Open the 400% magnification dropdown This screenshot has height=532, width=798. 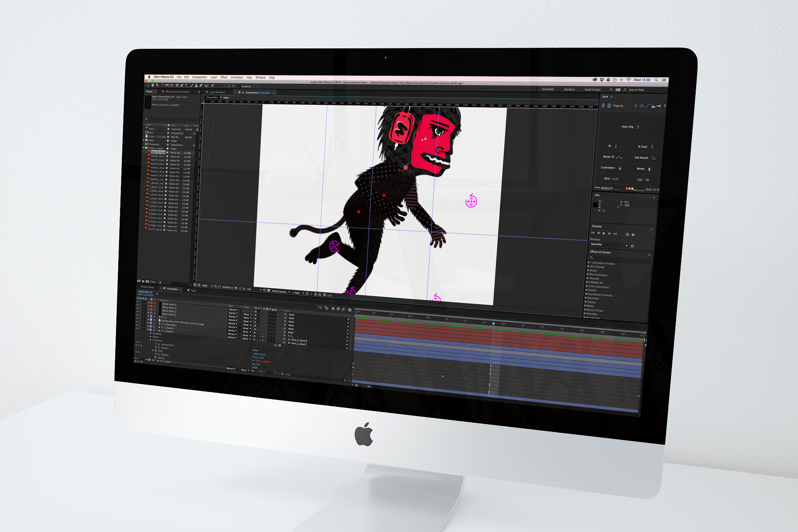[x=207, y=286]
